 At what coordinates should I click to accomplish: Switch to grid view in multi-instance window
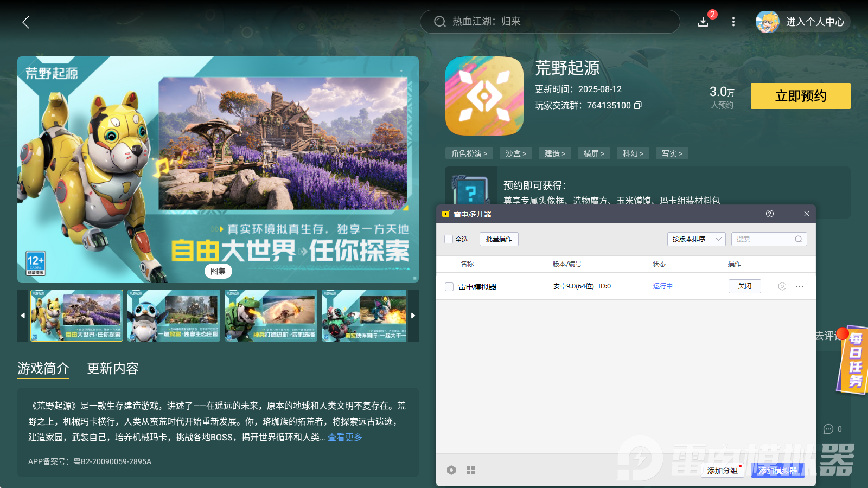[471, 470]
